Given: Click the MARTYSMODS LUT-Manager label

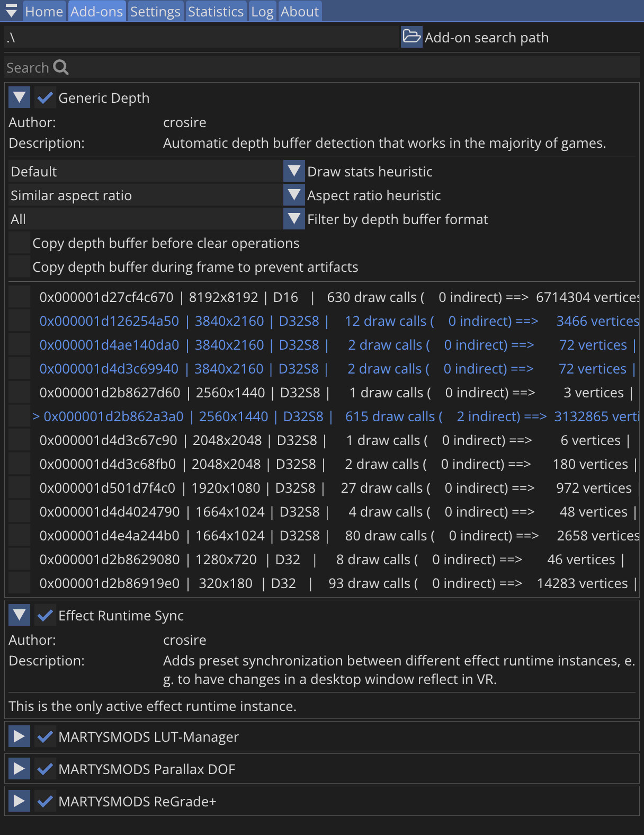Looking at the screenshot, I should [148, 737].
